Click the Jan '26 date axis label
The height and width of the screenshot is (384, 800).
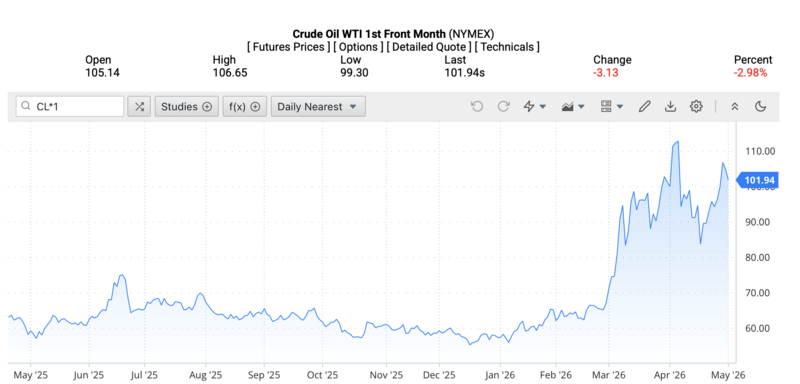coord(501,375)
